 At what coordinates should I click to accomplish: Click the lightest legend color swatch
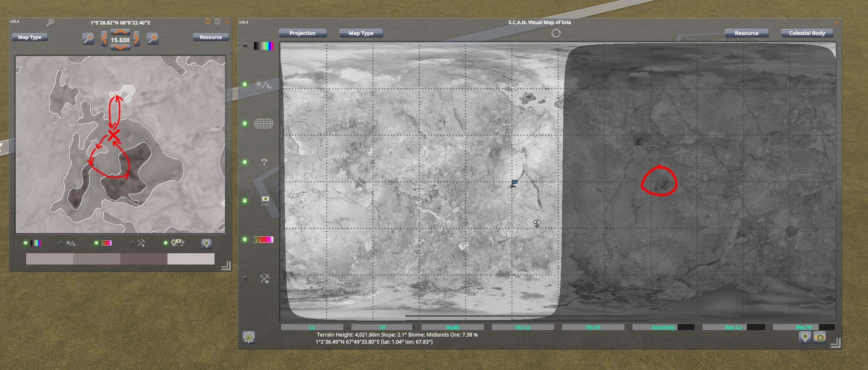coord(191,259)
